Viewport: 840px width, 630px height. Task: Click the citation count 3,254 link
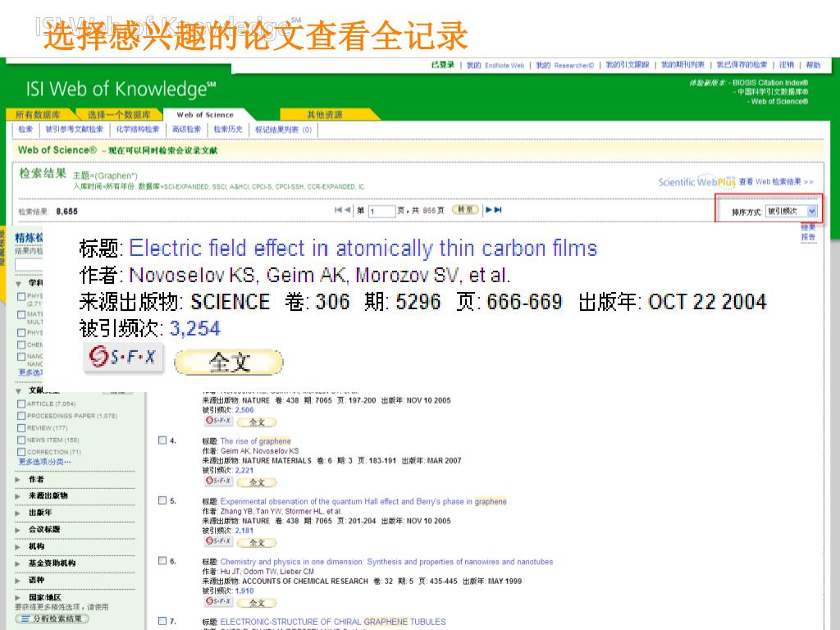(195, 328)
